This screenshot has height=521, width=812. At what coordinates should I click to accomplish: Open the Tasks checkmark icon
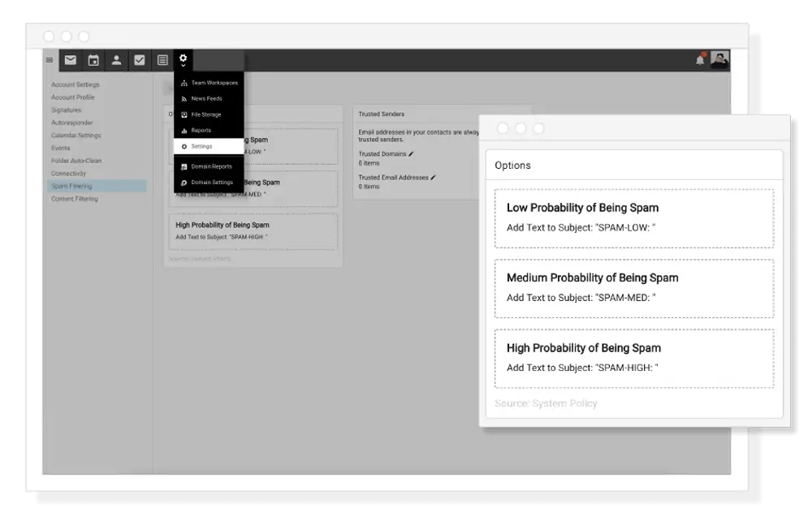[x=139, y=60]
